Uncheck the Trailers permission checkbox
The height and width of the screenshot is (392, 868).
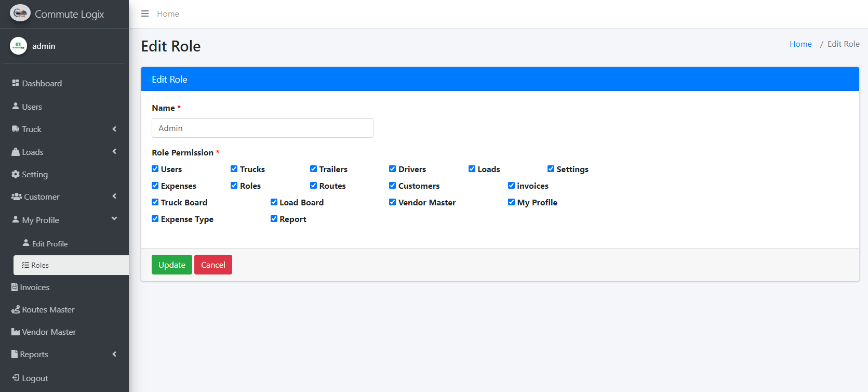point(313,169)
